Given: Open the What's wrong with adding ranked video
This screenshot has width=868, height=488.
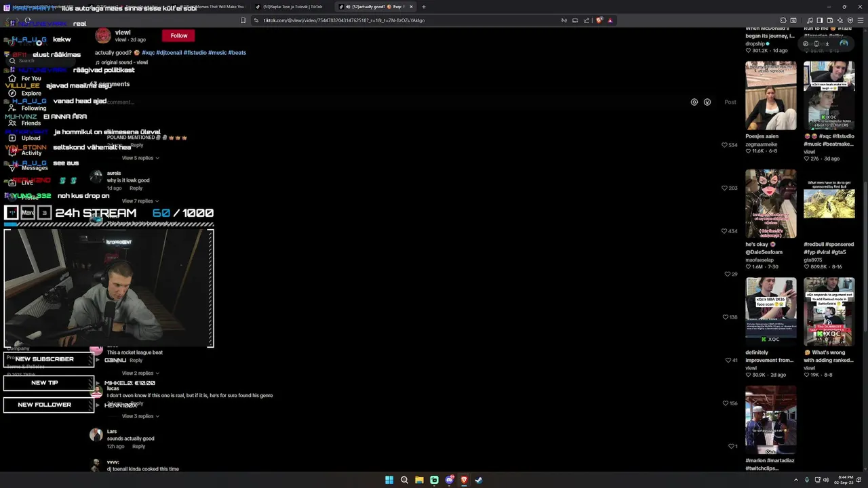Looking at the screenshot, I should 829,312.
